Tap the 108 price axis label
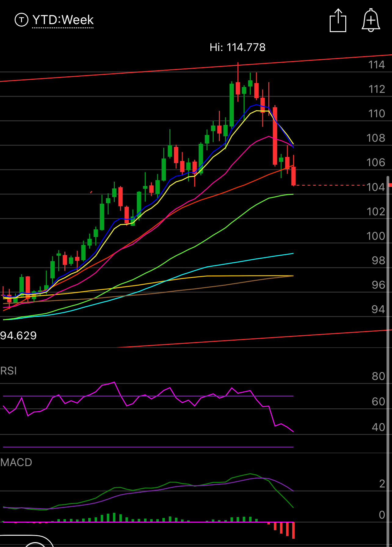The width and height of the screenshot is (392, 547). (x=376, y=138)
